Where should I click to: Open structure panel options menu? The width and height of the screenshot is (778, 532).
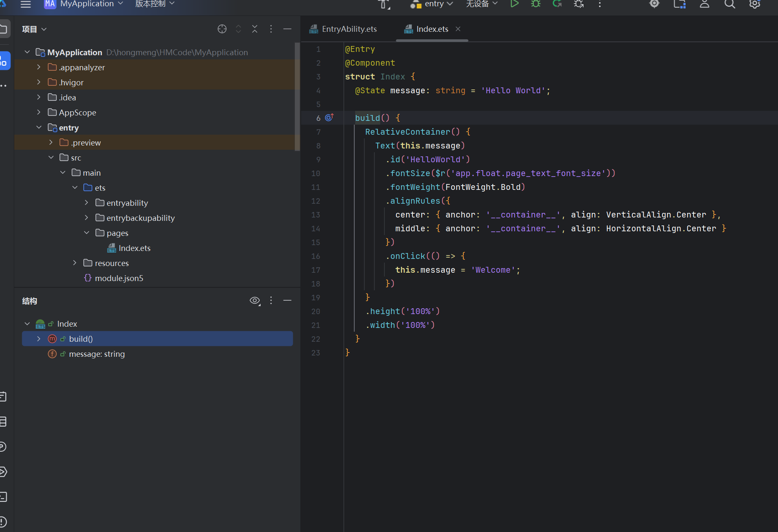click(271, 300)
